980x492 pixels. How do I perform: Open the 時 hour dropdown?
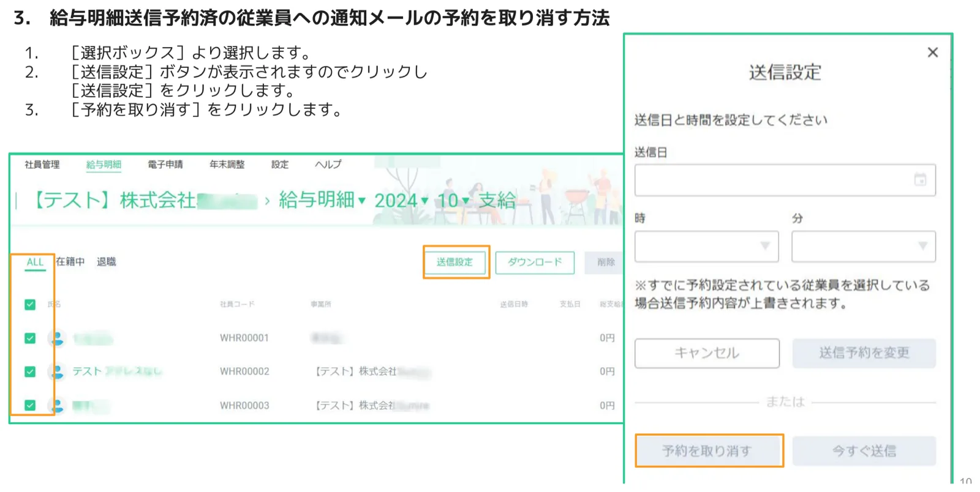pyautogui.click(x=707, y=246)
